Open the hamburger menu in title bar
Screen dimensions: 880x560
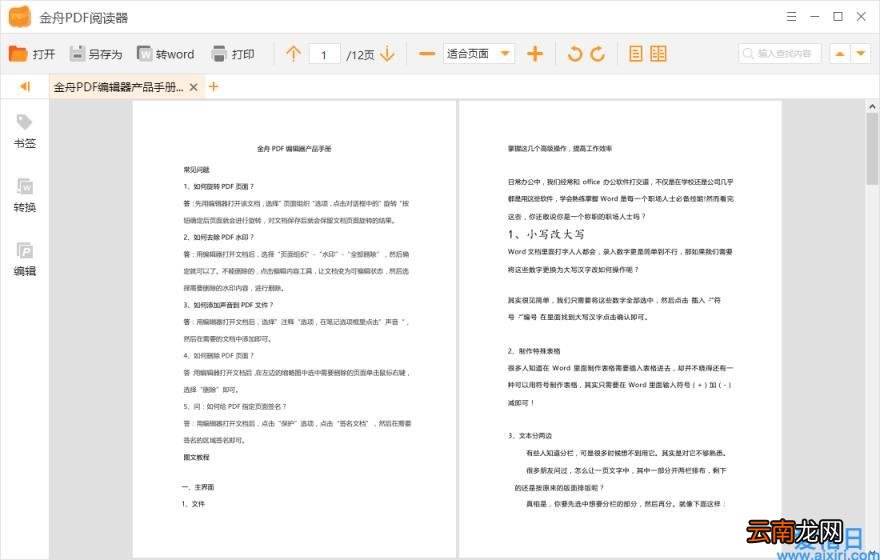point(791,17)
